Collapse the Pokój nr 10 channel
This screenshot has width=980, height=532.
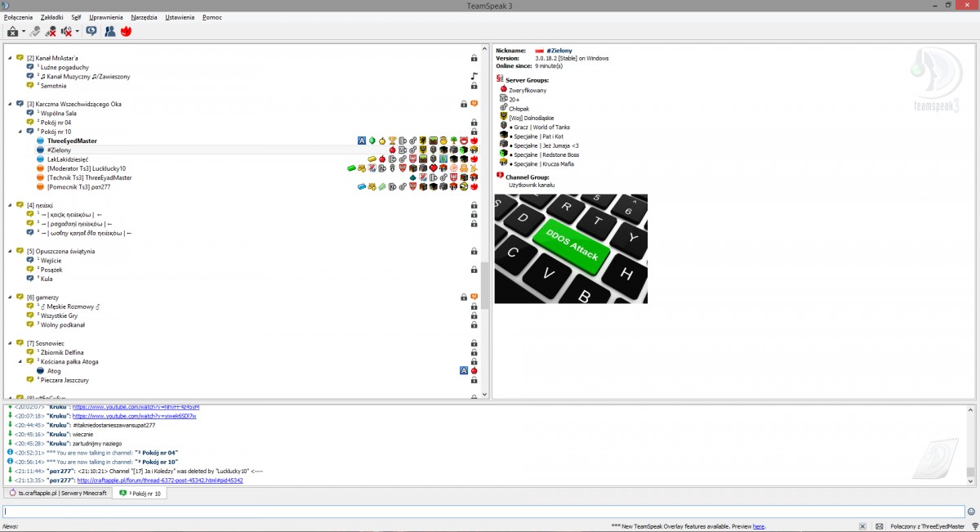(20, 132)
